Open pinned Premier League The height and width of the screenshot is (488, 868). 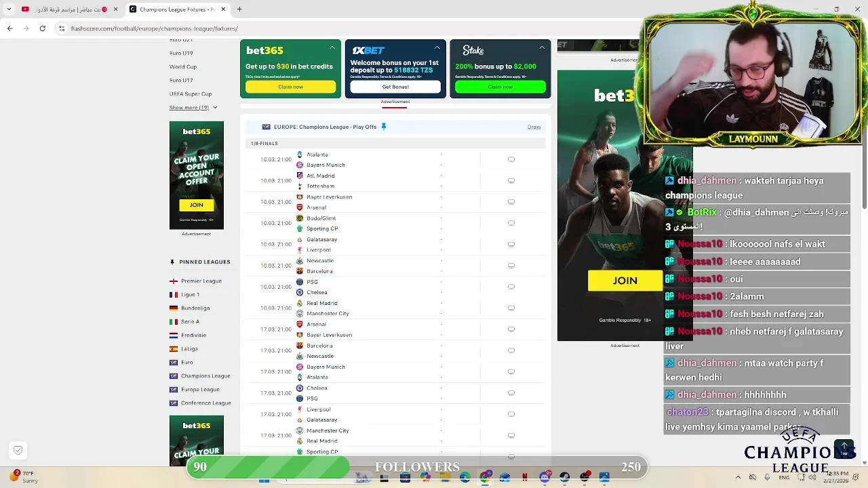[x=201, y=281]
